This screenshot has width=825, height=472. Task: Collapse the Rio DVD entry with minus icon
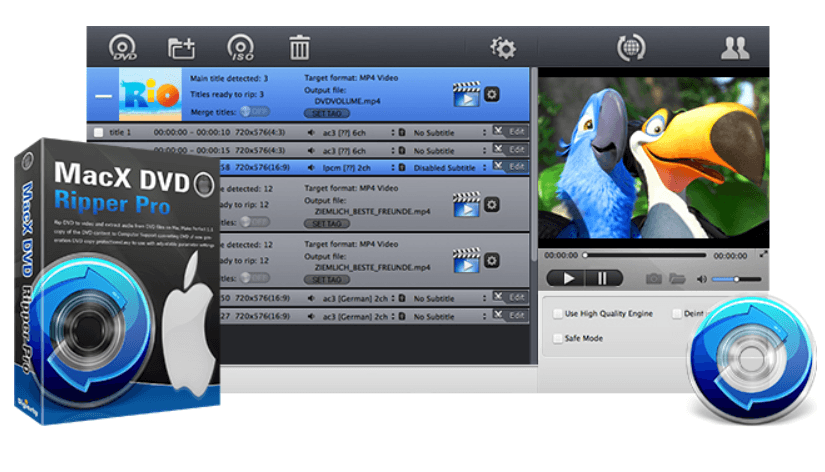[x=103, y=96]
